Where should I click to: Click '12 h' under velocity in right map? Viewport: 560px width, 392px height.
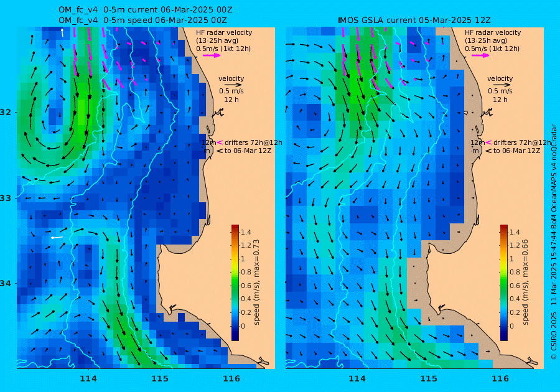(500, 100)
